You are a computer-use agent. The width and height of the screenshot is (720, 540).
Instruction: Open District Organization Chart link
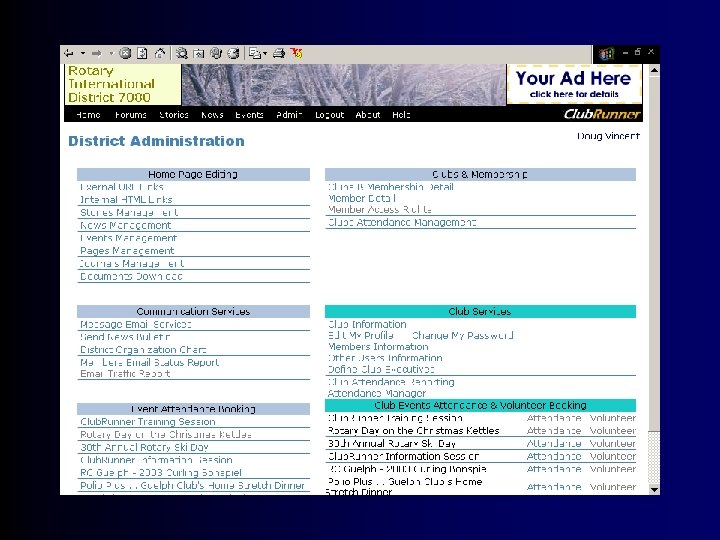(x=143, y=350)
